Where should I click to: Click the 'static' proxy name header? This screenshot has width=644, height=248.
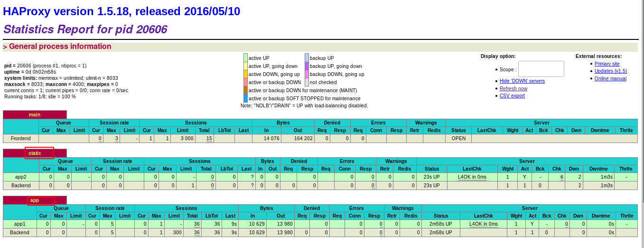point(35,153)
